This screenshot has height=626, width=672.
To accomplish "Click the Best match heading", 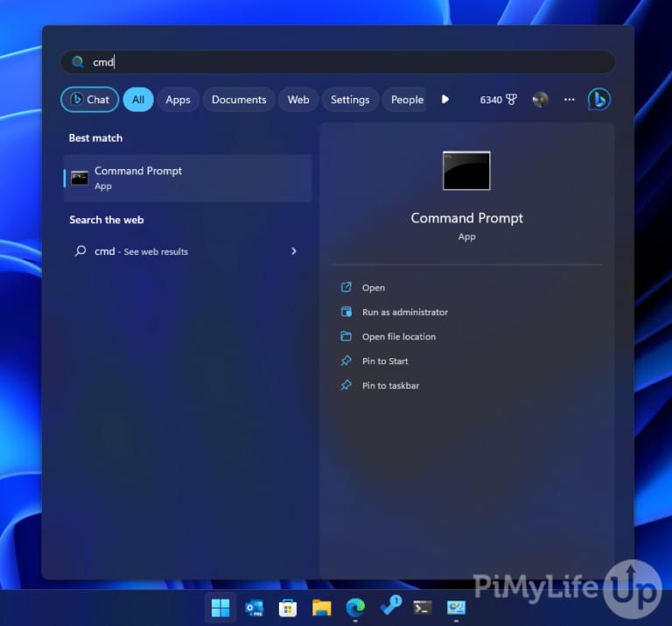I will [x=95, y=138].
